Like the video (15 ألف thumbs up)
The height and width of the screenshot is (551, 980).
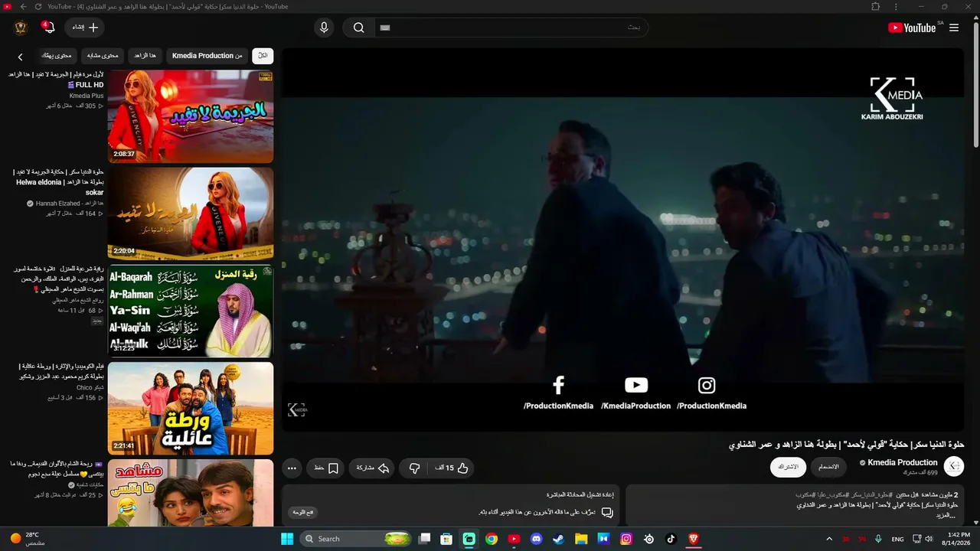coord(452,468)
